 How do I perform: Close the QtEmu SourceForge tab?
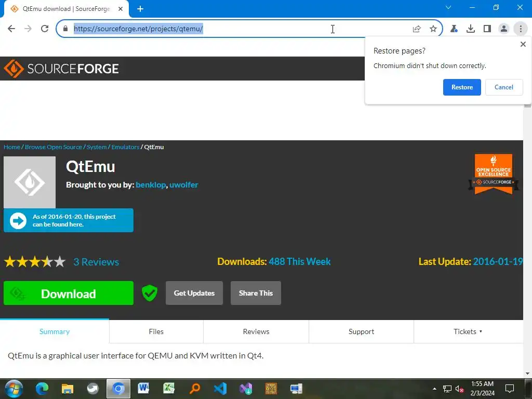point(121,9)
